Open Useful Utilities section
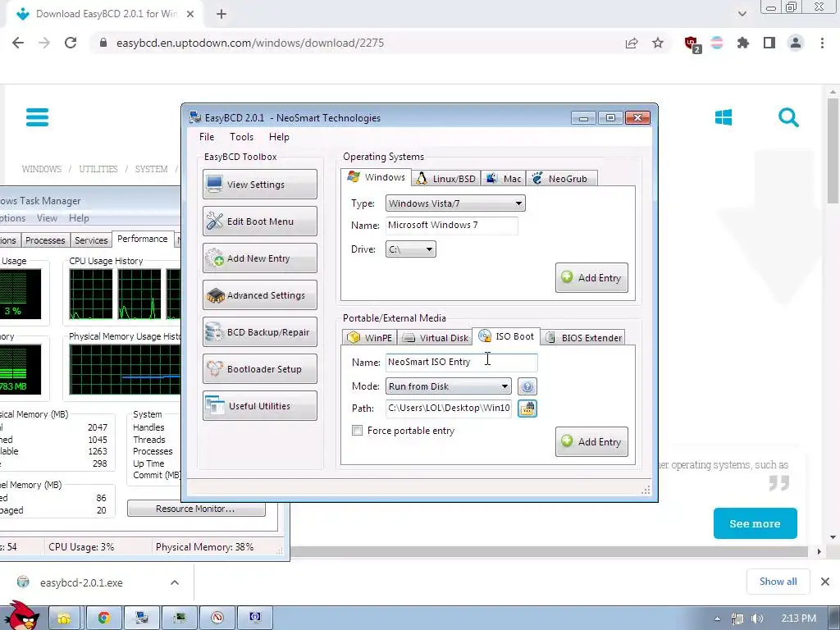Viewport: 840px width, 630px height. 260,406
